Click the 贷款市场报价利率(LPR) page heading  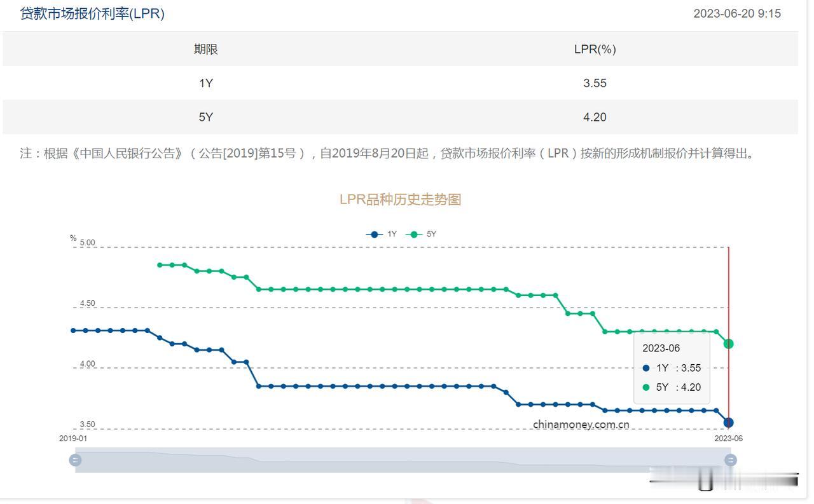click(92, 13)
